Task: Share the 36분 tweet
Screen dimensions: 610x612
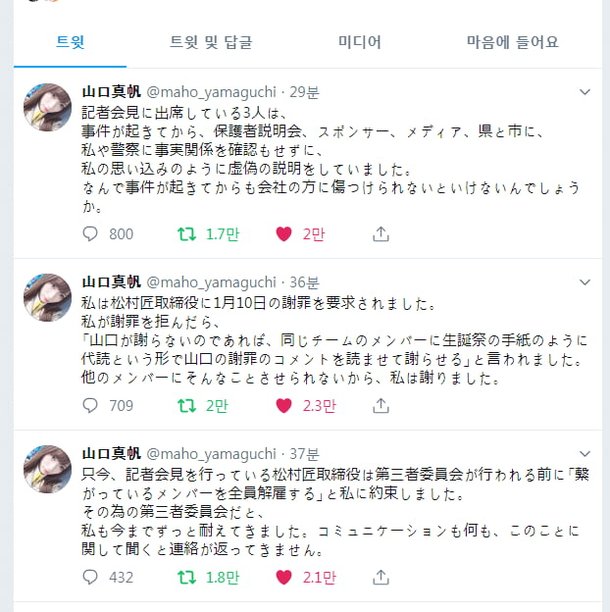Action: click(381, 406)
